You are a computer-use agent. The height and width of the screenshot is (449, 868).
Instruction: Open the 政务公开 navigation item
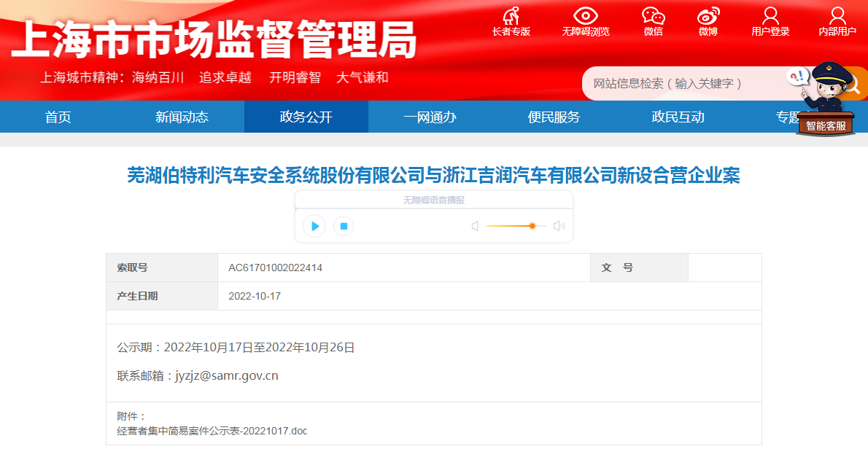(x=306, y=117)
